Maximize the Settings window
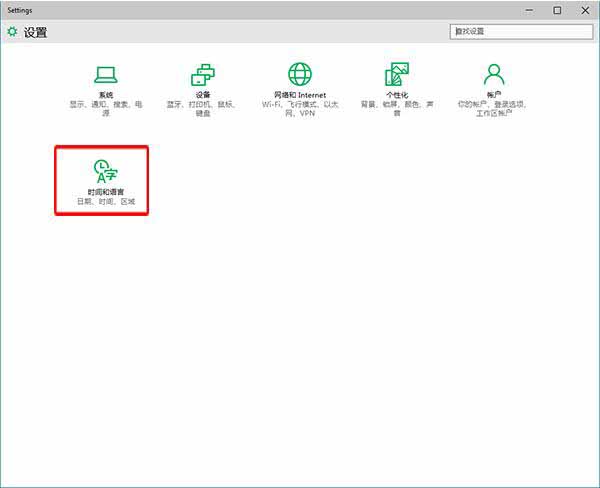The width and height of the screenshot is (600, 488). click(x=558, y=10)
